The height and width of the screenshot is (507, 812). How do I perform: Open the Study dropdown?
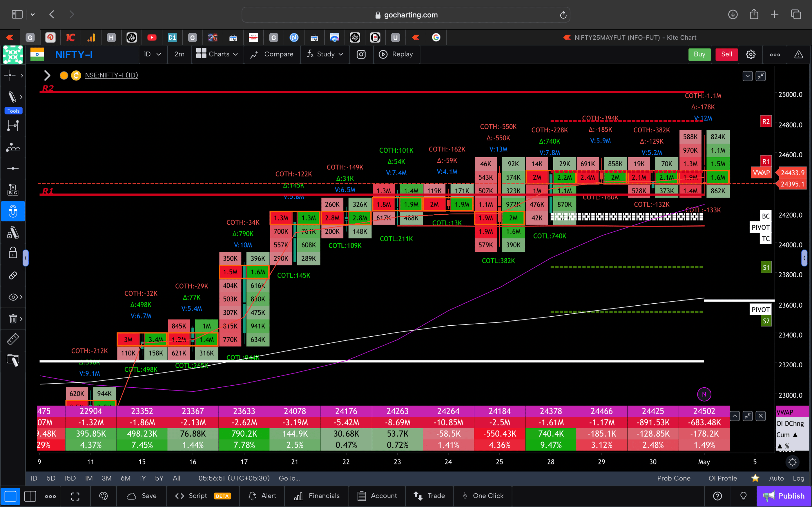[x=325, y=54]
